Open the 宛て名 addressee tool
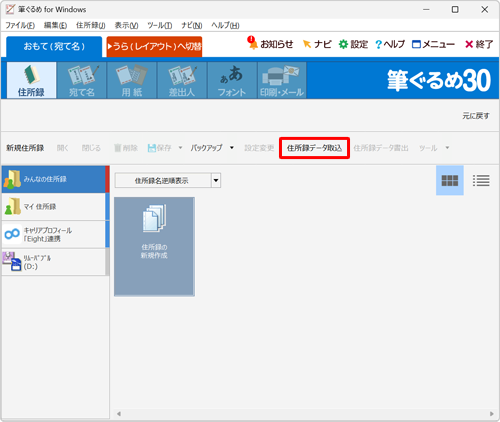Screen dimensions: 500x422 82,80
